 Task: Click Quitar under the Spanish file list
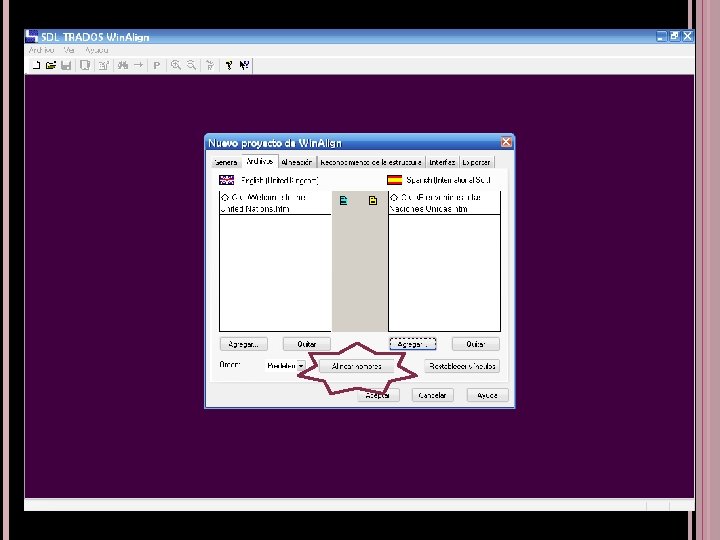476,344
